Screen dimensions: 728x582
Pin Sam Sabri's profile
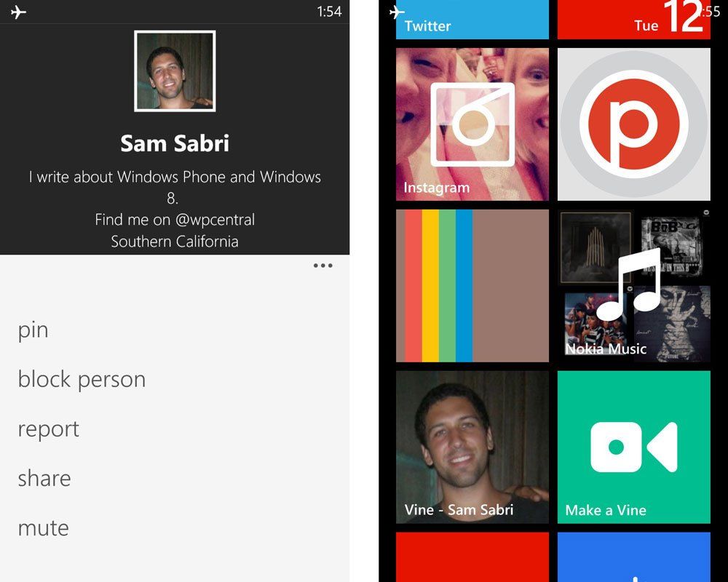pos(33,329)
